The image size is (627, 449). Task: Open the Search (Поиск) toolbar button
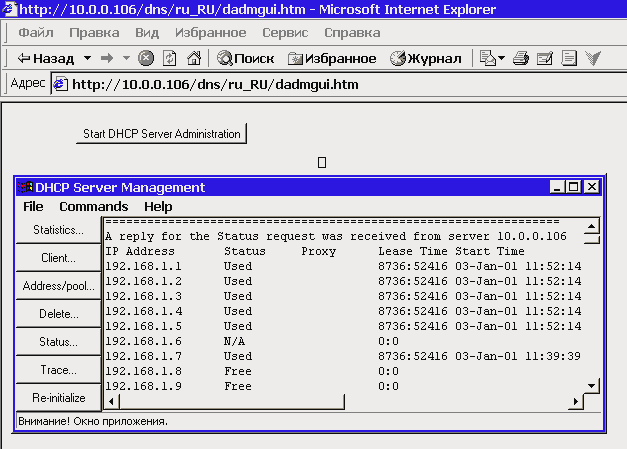[246, 59]
